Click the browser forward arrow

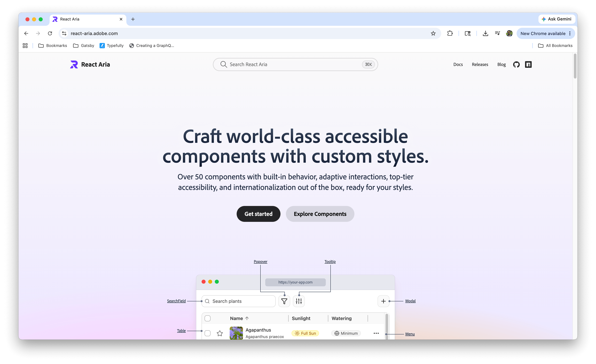coord(38,33)
